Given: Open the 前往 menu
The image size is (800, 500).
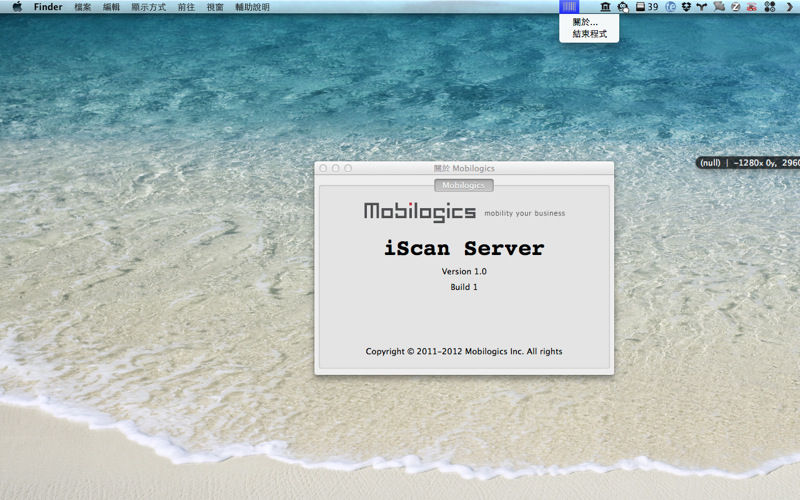Looking at the screenshot, I should pos(186,7).
